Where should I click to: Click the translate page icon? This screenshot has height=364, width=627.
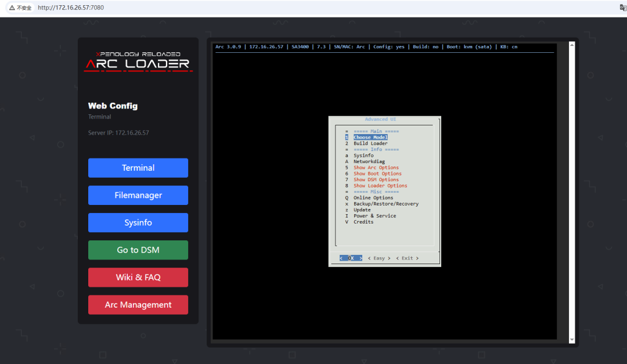(622, 8)
